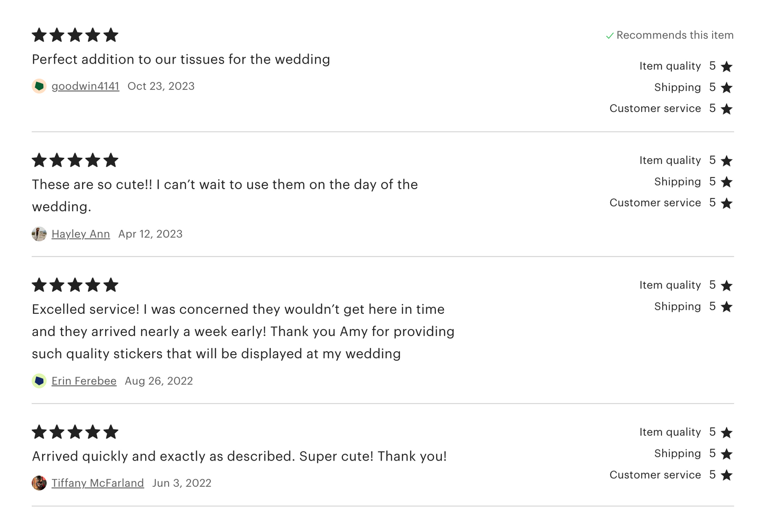The height and width of the screenshot is (532, 760).
Task: Click Customer service star in Tiffany McFarland's review
Action: tap(726, 475)
